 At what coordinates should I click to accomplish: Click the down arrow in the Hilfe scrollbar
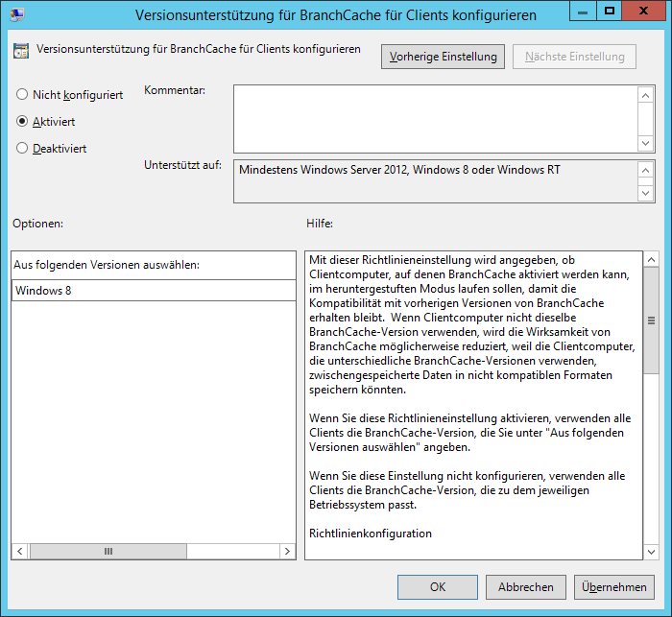pyautogui.click(x=652, y=552)
